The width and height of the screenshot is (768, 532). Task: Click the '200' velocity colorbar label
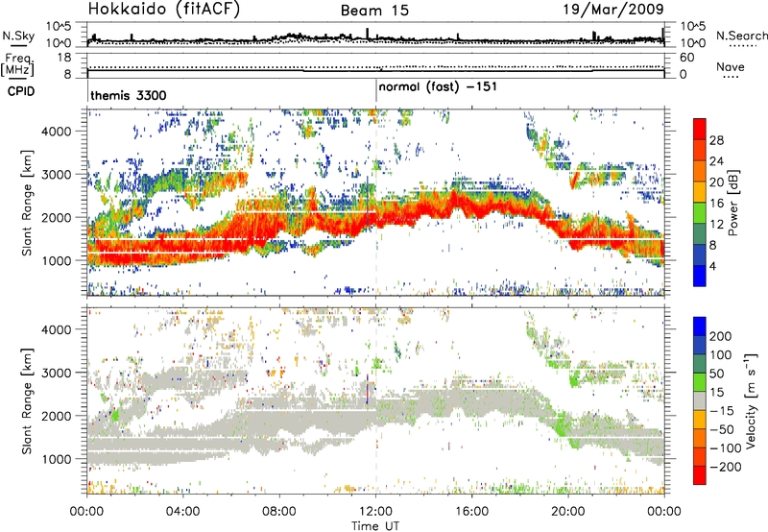721,336
